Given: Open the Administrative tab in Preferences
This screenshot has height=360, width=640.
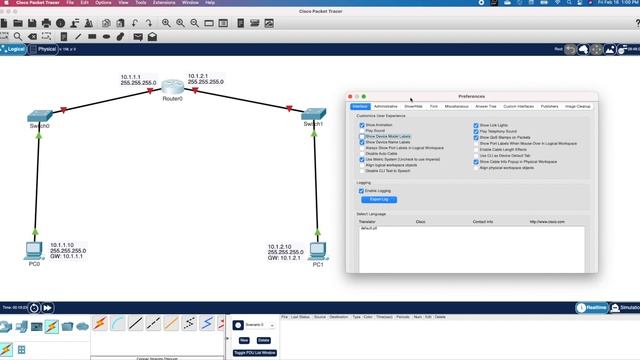Looking at the screenshot, I should click(x=386, y=107).
